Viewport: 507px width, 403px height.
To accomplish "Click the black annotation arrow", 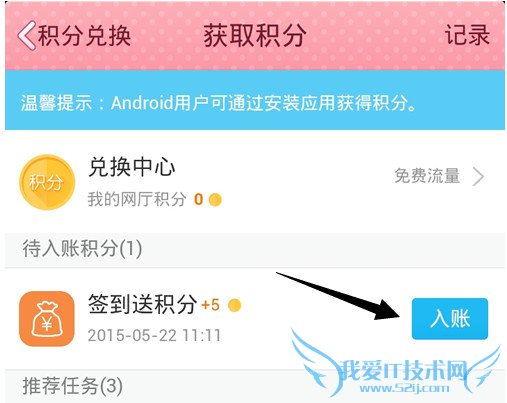I will pyautogui.click(x=338, y=296).
